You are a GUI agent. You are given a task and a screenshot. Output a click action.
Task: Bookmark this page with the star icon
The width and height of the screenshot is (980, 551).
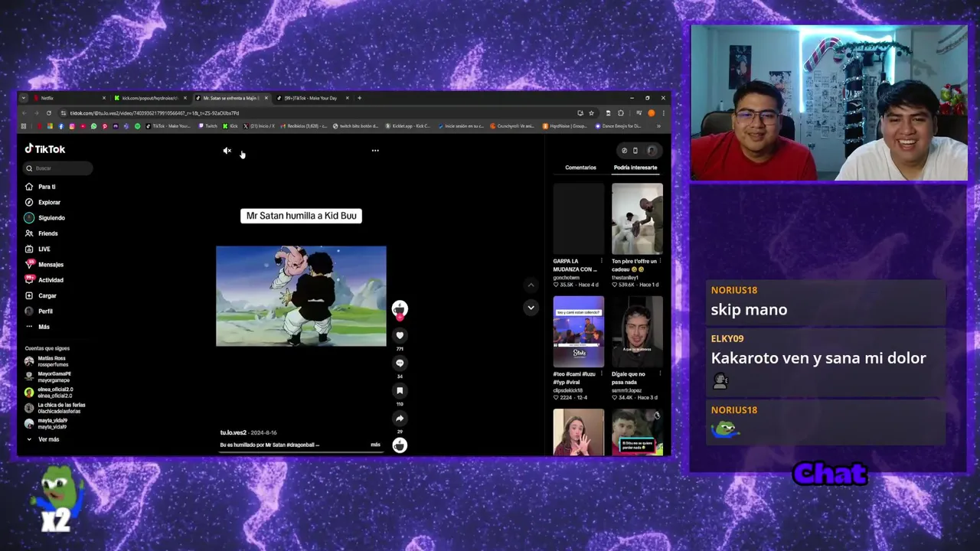[x=591, y=113]
